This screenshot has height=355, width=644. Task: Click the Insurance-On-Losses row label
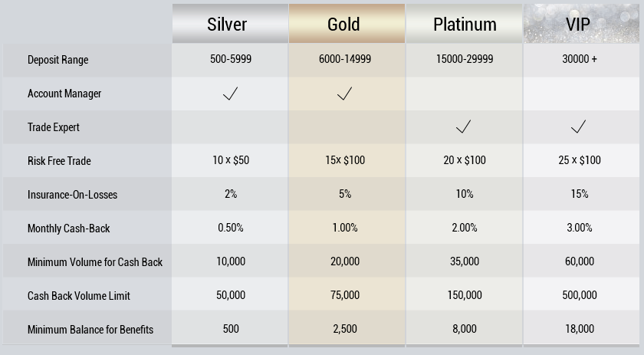(72, 194)
